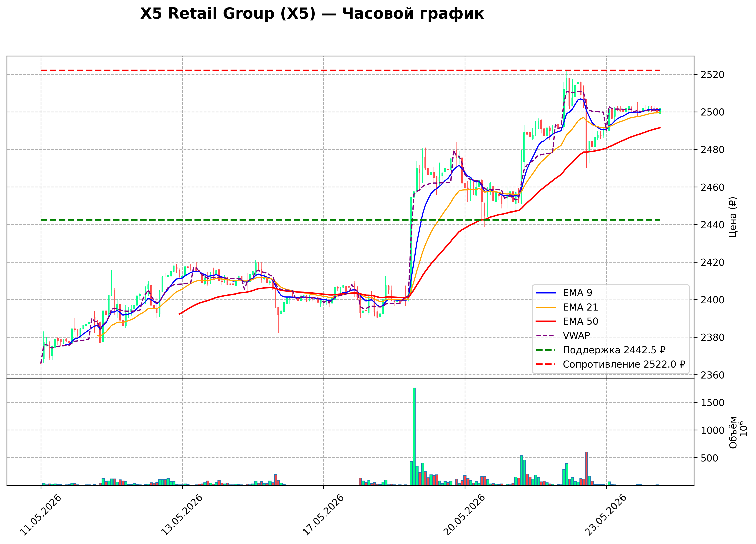Click the Цена (₽) axis title
The height and width of the screenshot is (544, 756).
[733, 217]
